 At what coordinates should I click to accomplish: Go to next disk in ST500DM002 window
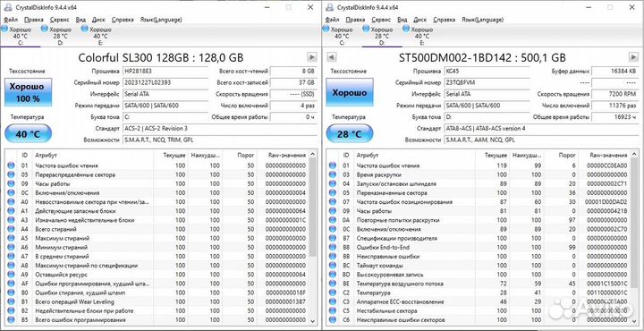(x=633, y=57)
